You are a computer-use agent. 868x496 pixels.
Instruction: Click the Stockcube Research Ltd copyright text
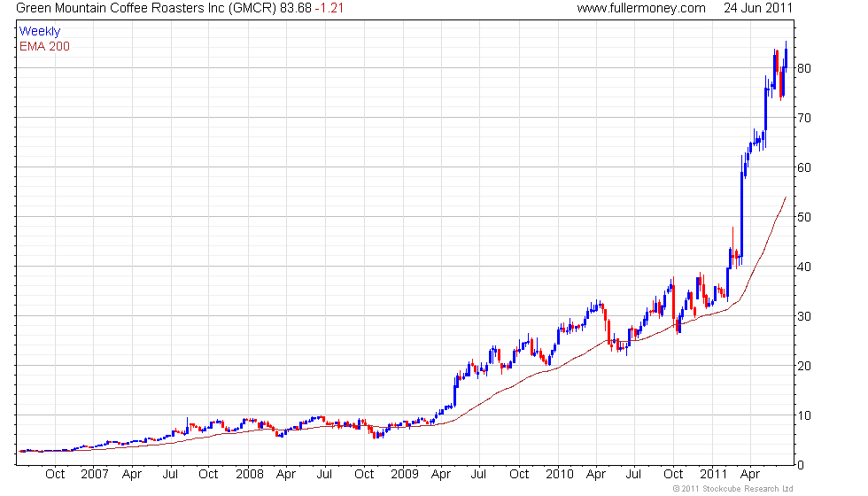(733, 489)
